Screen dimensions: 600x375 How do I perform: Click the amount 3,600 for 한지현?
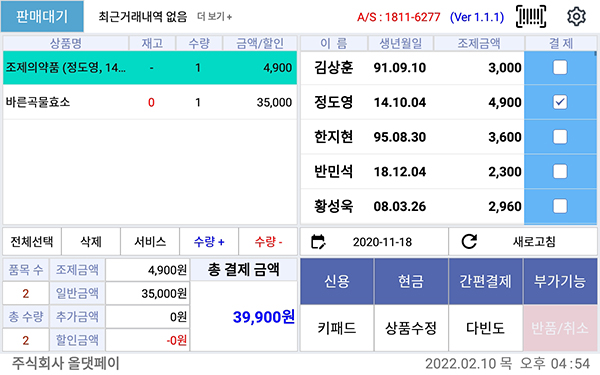point(505,137)
